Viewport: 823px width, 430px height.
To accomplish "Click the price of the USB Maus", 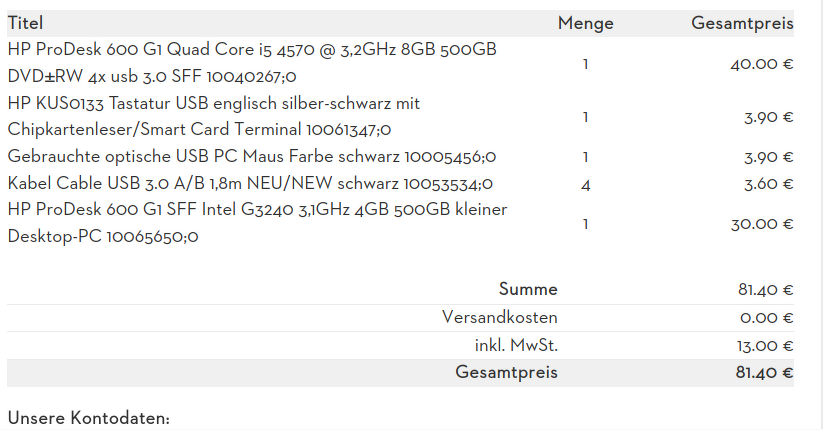I will click(x=768, y=157).
